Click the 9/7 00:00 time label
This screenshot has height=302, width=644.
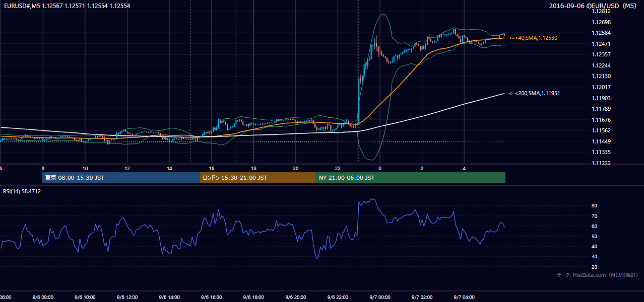[x=380, y=297]
